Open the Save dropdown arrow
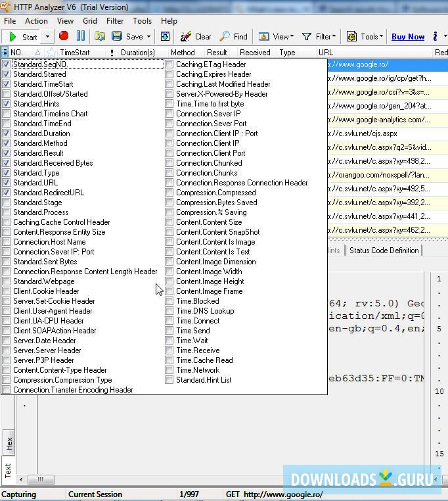The image size is (448, 501). point(148,37)
